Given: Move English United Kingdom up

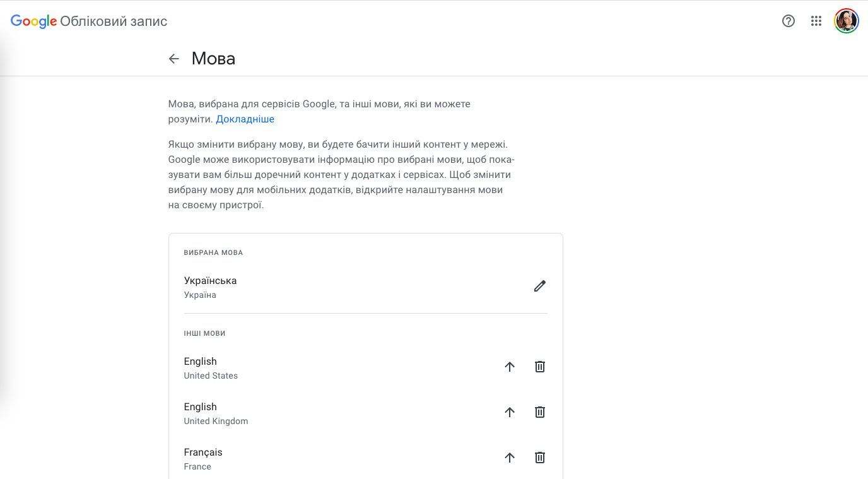Looking at the screenshot, I should click(x=510, y=412).
